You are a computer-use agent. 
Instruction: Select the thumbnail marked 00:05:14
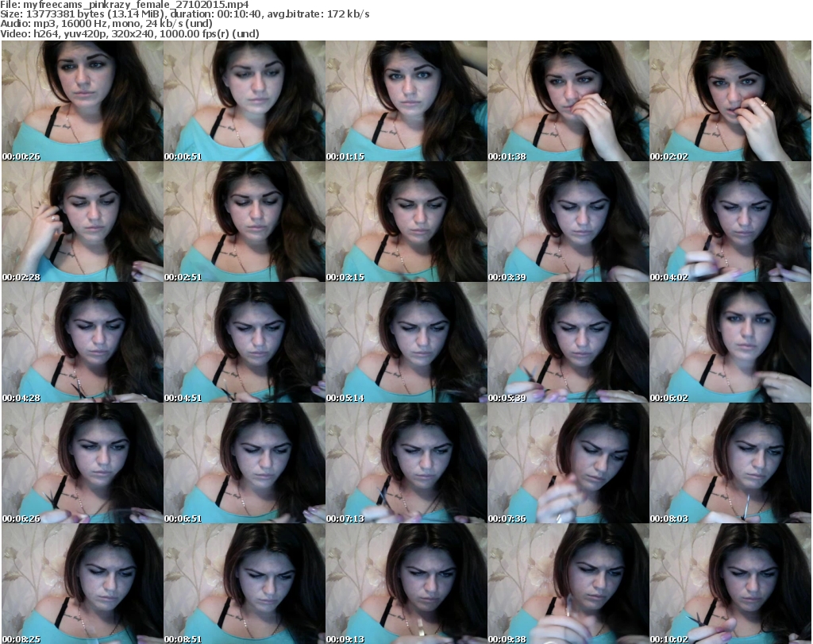tap(406, 343)
